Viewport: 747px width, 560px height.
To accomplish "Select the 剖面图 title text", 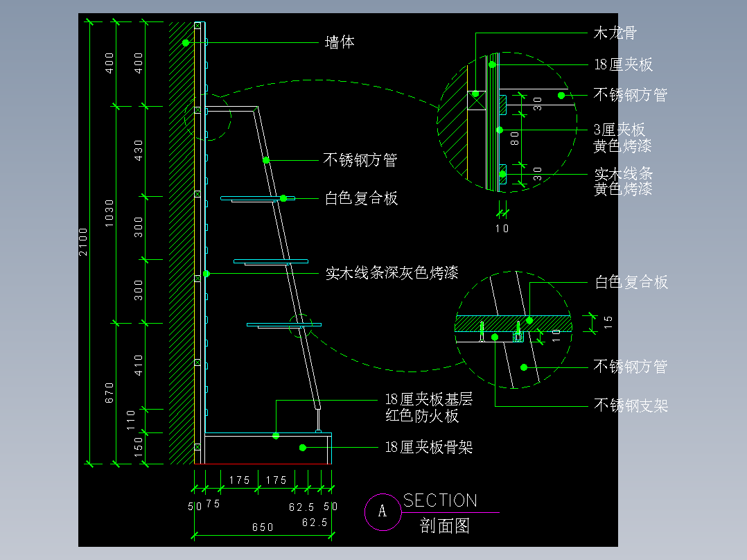I will coord(444,525).
